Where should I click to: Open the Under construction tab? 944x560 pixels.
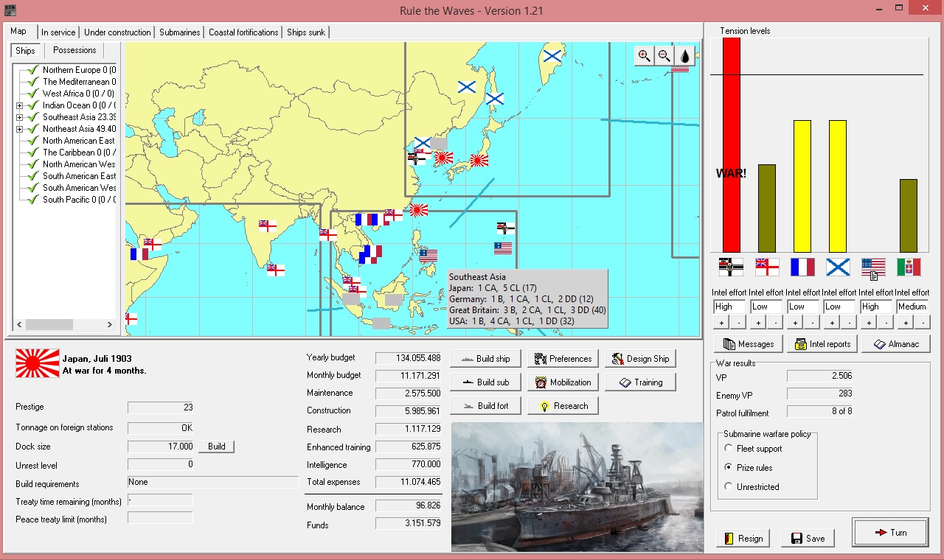pos(118,32)
